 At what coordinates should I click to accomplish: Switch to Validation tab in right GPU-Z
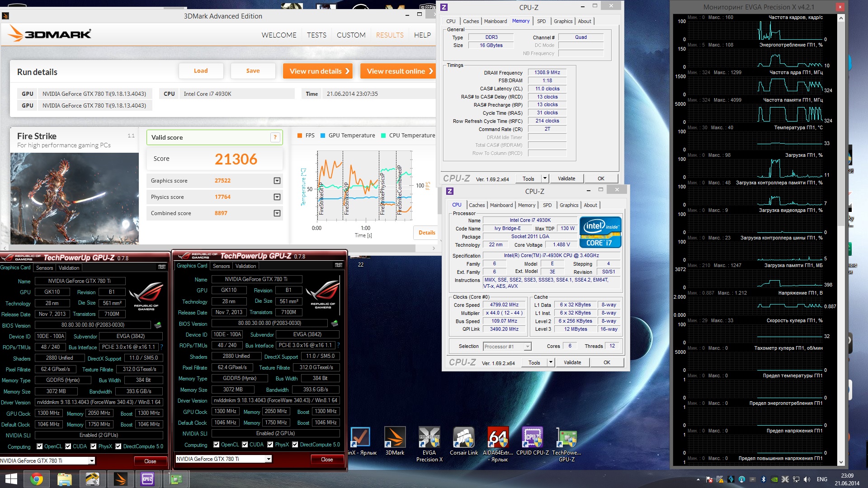pyautogui.click(x=246, y=266)
